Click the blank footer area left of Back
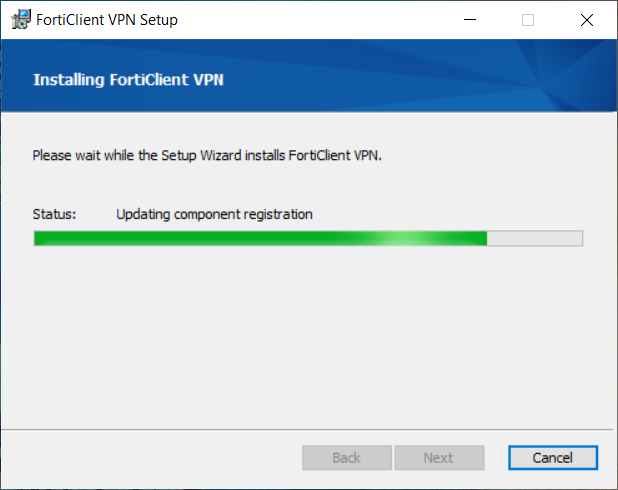This screenshot has height=490, width=618. coord(152,458)
